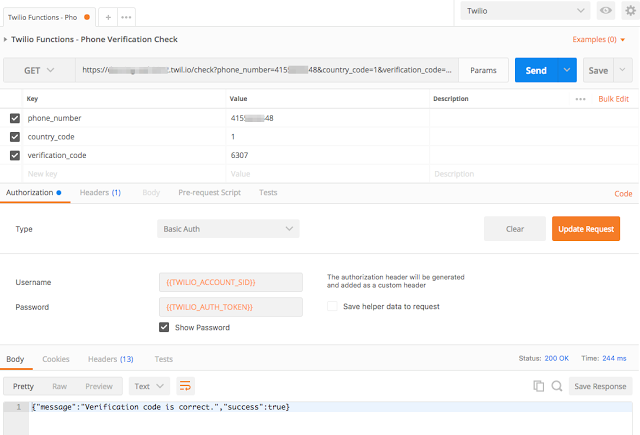Click the Password TWILIO_AUTH_TOKEN field
The image size is (640, 435).
pyautogui.click(x=231, y=307)
